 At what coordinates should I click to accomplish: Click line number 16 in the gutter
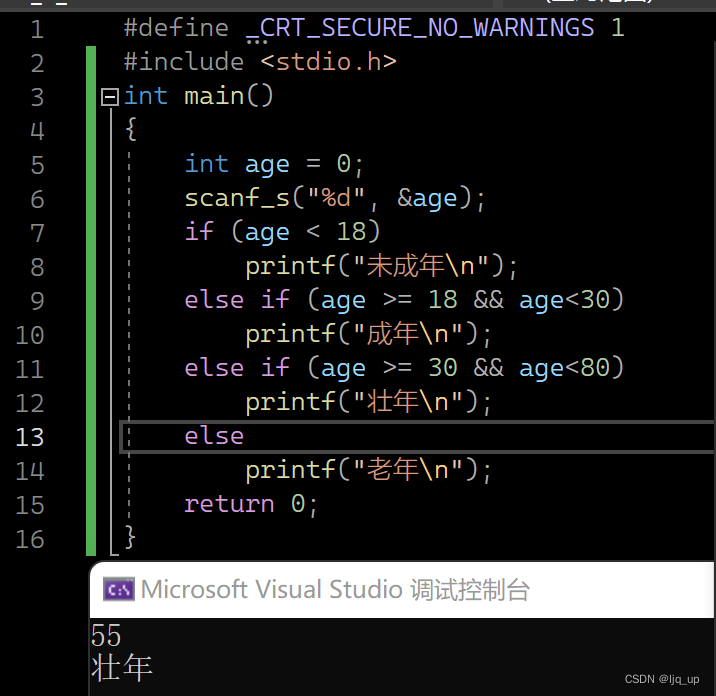click(x=30, y=539)
